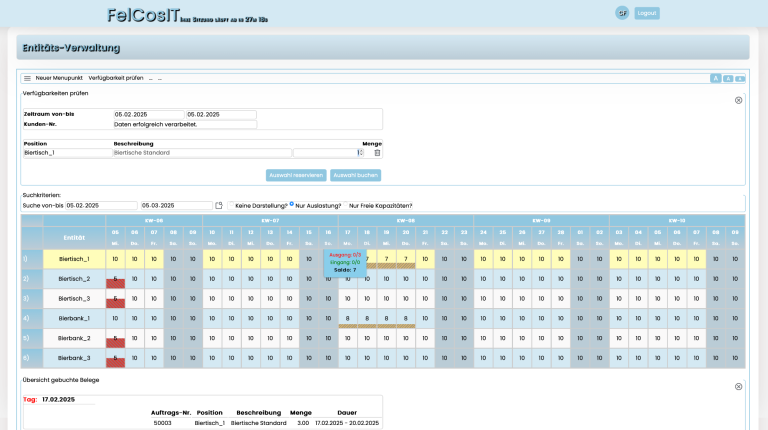Viewport: 768px width, 430px height.
Task: Click the icon beside the Suche end date
Action: tap(218, 206)
